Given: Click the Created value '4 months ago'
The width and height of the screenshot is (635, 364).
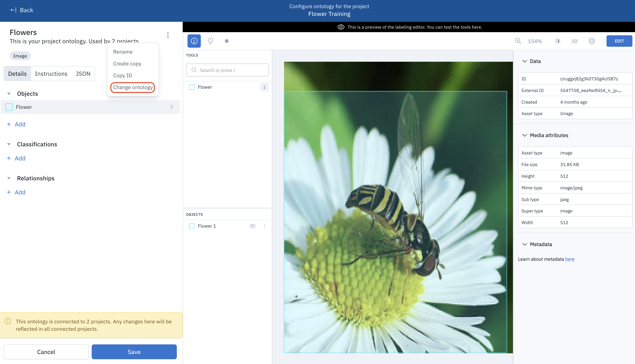Looking at the screenshot, I should [573, 102].
